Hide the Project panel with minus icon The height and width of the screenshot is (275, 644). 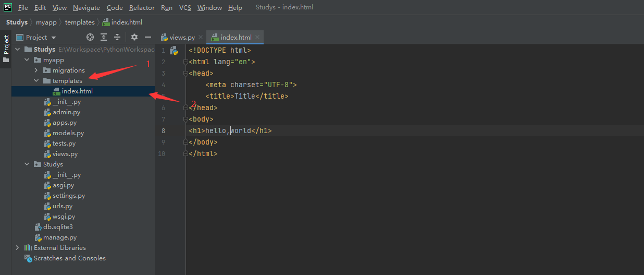[148, 37]
